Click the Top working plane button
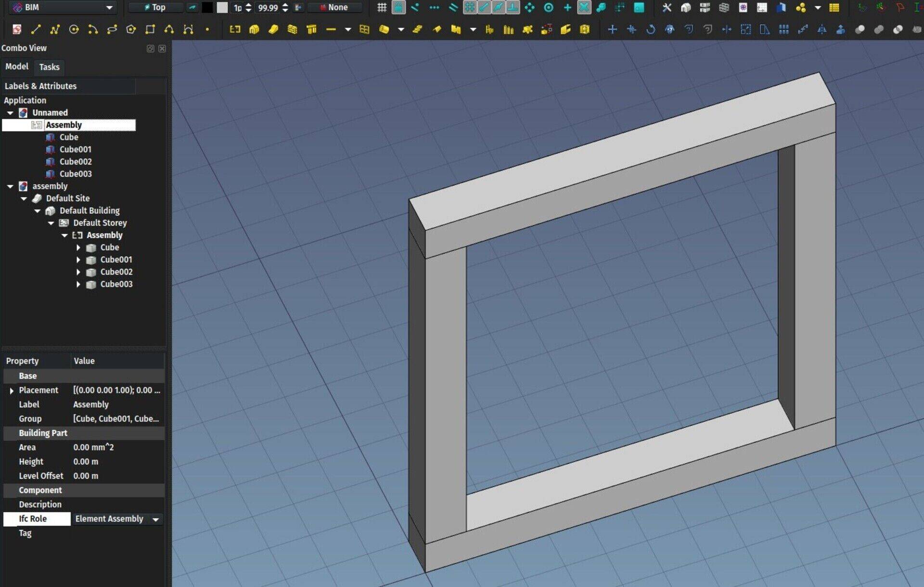The image size is (924, 587). 155,7
